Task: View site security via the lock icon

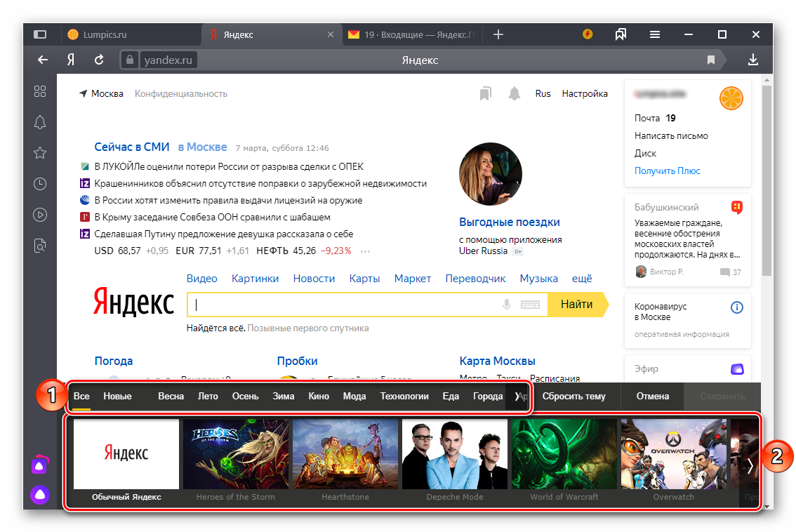Action: (x=130, y=60)
